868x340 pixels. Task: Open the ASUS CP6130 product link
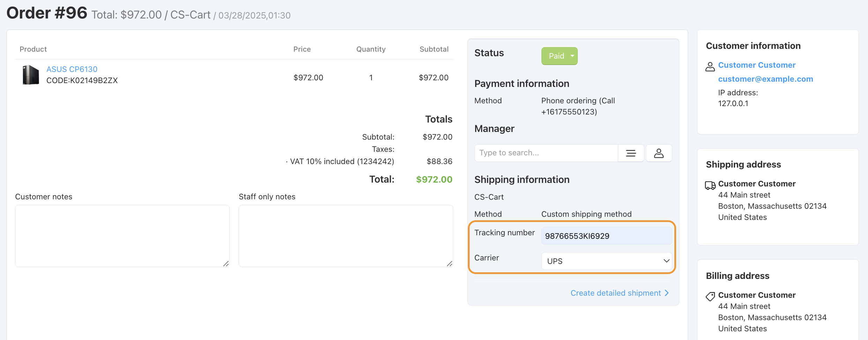point(72,69)
